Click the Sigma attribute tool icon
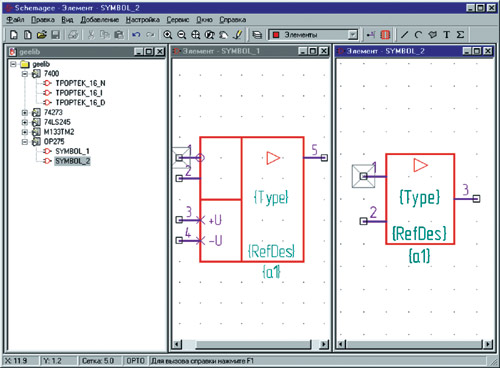The width and height of the screenshot is (500, 368). point(460,35)
